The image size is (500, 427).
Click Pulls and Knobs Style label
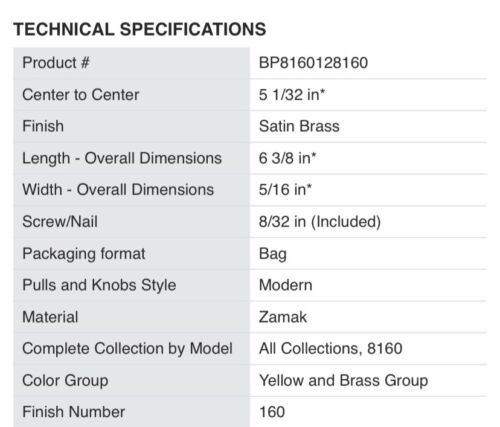coord(99,285)
